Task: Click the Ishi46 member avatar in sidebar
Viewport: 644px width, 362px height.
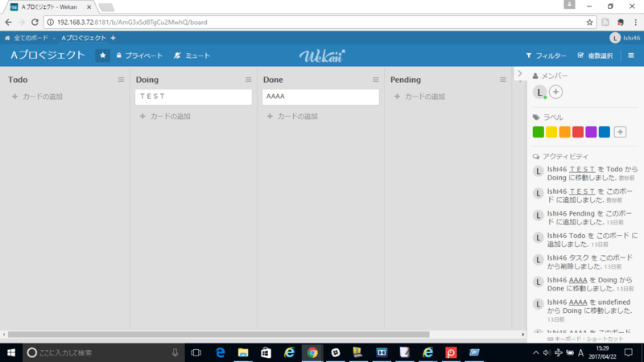Action: 539,92
